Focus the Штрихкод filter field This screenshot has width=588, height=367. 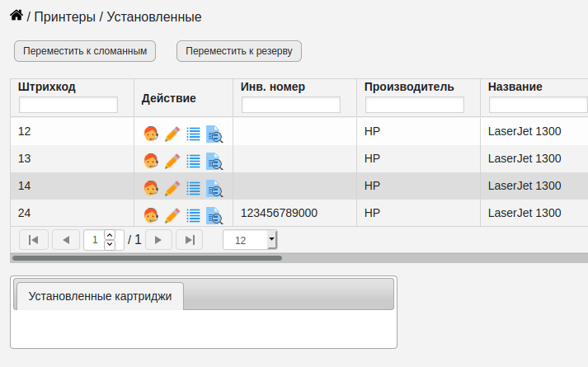pyautogui.click(x=68, y=105)
